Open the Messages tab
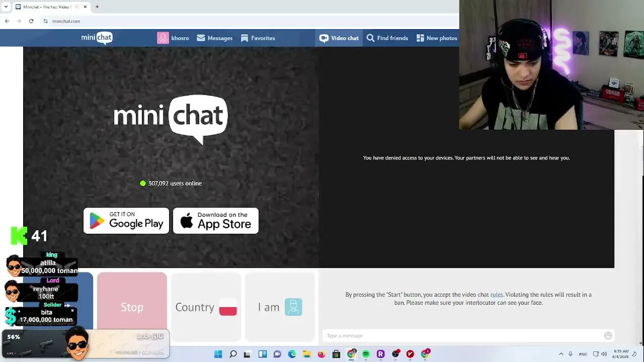The height and width of the screenshot is (362, 644). coord(215,38)
